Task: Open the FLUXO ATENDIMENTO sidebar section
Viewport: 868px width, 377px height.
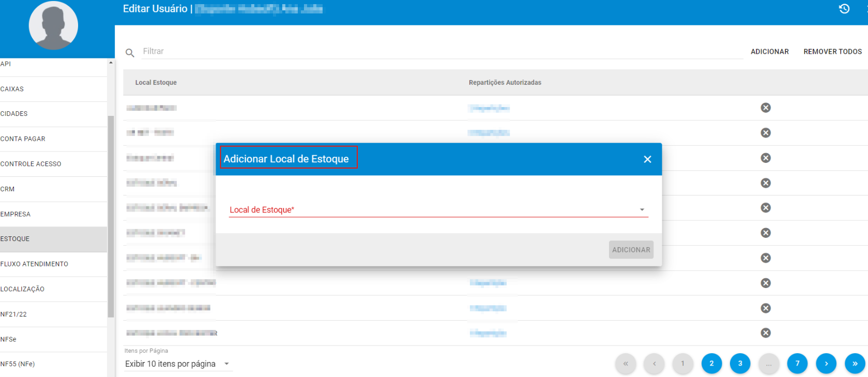Action: tap(53, 264)
